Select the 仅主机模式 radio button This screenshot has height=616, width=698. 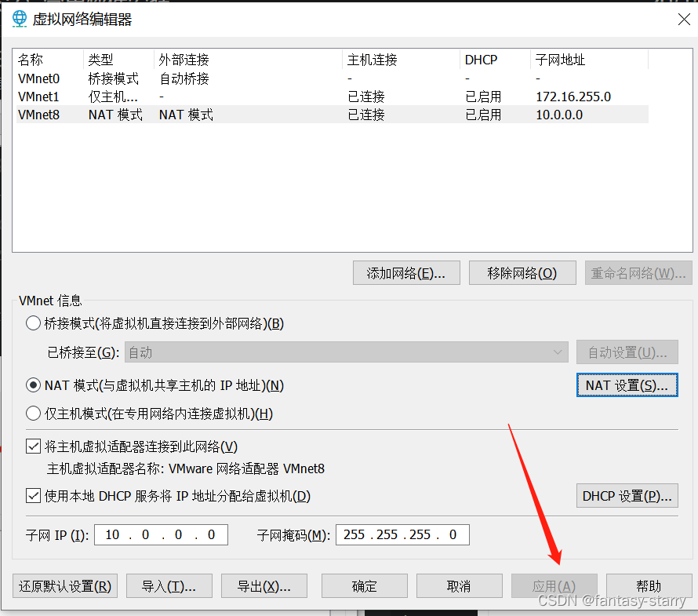tap(34, 414)
